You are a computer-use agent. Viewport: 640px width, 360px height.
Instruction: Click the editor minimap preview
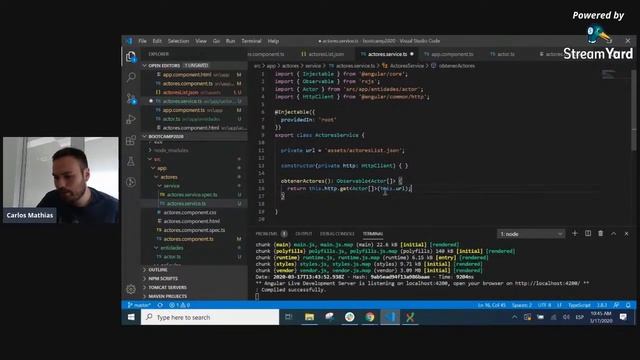609,74
